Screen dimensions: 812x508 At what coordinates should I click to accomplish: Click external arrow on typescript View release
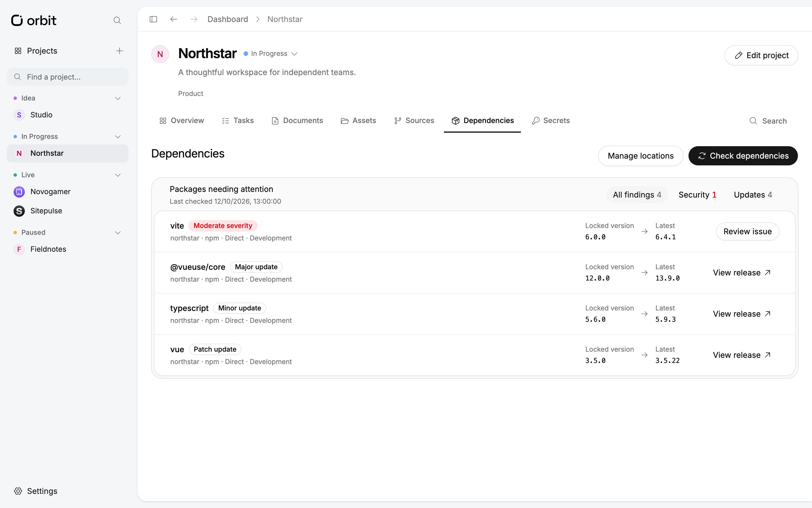pos(768,314)
